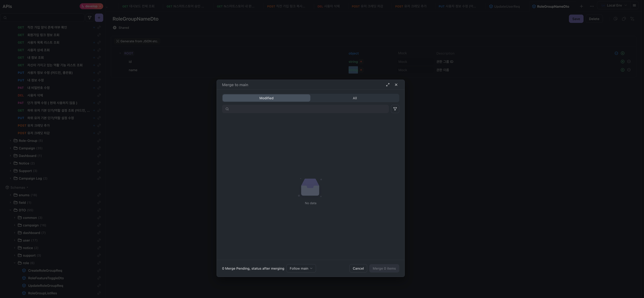Open the Local Env environment dropdown
644x298 pixels.
614,5
